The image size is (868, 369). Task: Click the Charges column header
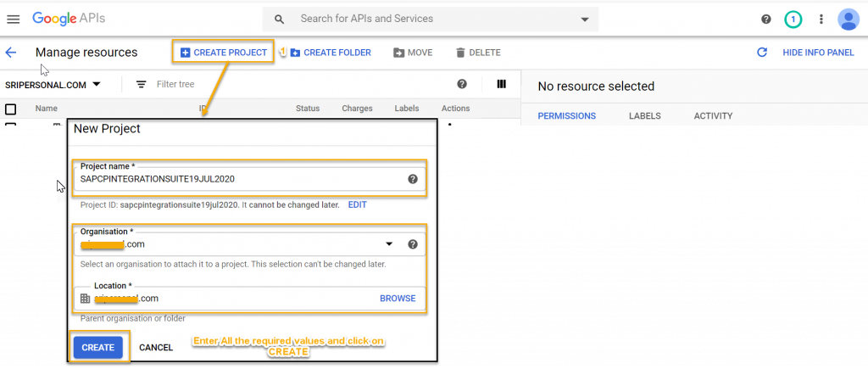(357, 109)
